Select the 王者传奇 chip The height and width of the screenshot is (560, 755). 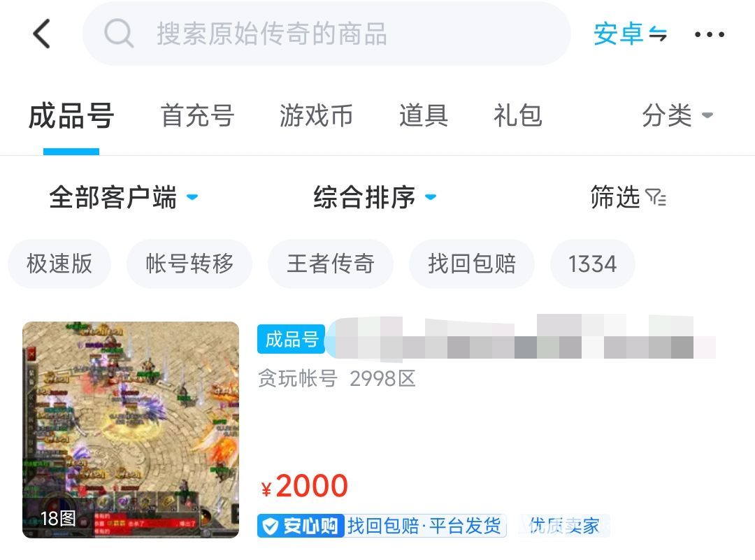[x=330, y=264]
